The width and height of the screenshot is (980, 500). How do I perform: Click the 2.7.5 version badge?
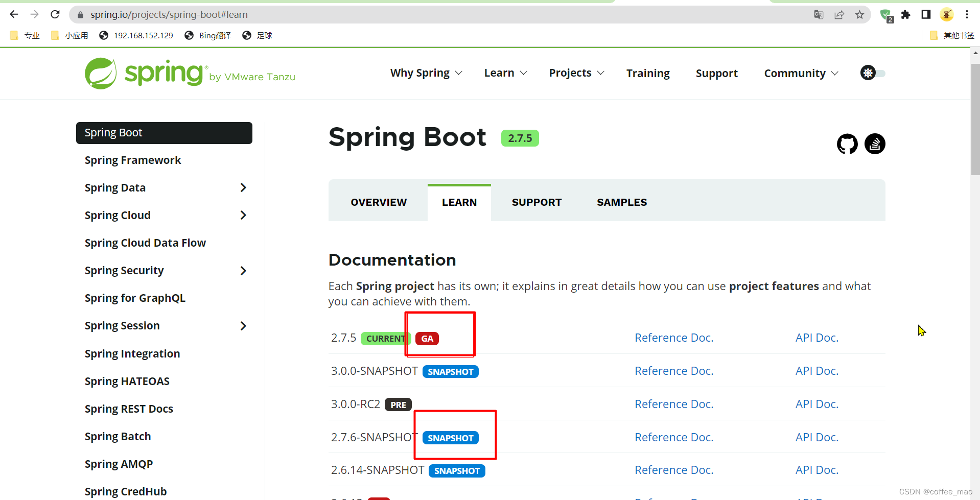(x=520, y=138)
